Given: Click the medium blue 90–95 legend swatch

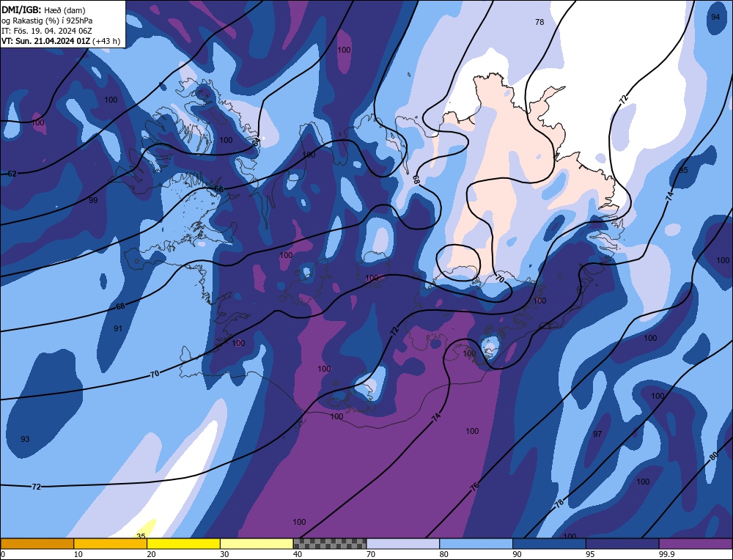Looking at the screenshot, I should (549, 543).
